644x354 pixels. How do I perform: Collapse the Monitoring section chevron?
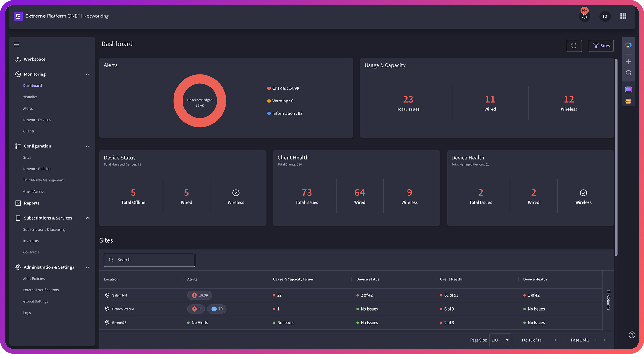(x=88, y=74)
